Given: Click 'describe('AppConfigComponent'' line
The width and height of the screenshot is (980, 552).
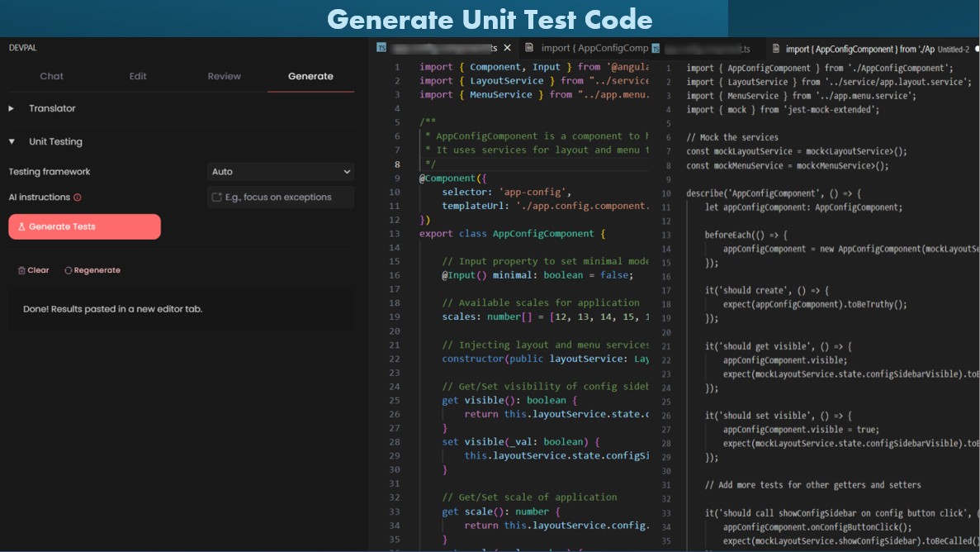Looking at the screenshot, I should pyautogui.click(x=773, y=193).
